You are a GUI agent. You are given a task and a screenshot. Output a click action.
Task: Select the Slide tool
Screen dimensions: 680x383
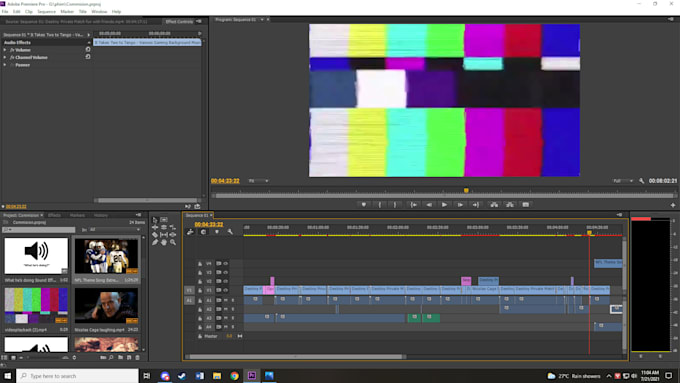pyautogui.click(x=173, y=235)
